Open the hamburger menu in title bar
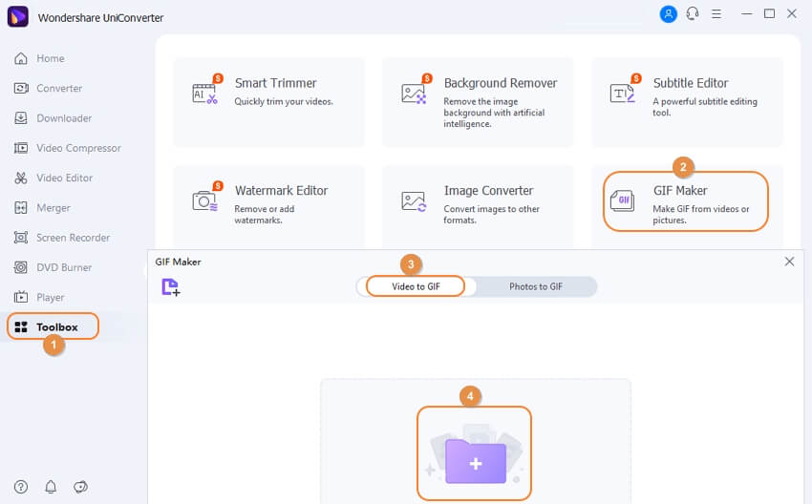 point(716,14)
